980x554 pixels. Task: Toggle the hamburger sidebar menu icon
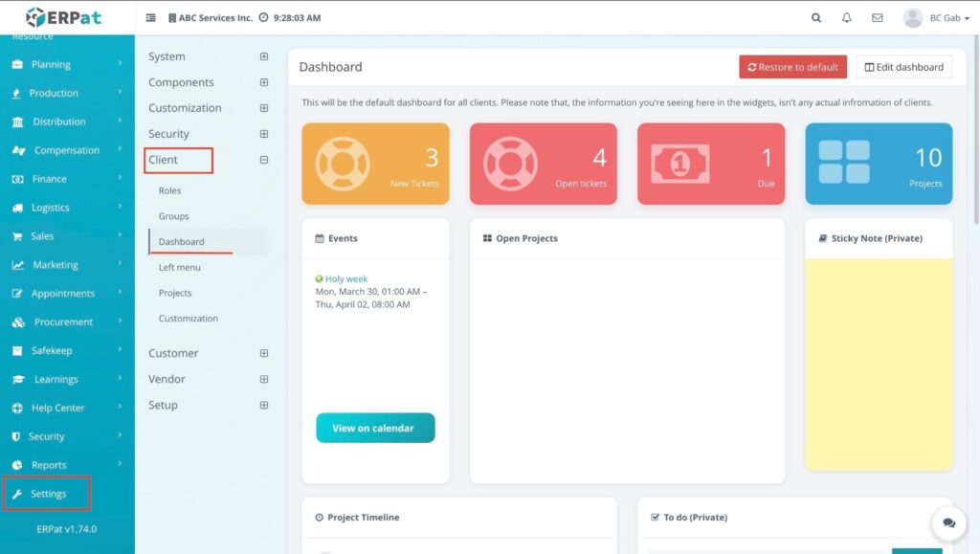coord(150,18)
